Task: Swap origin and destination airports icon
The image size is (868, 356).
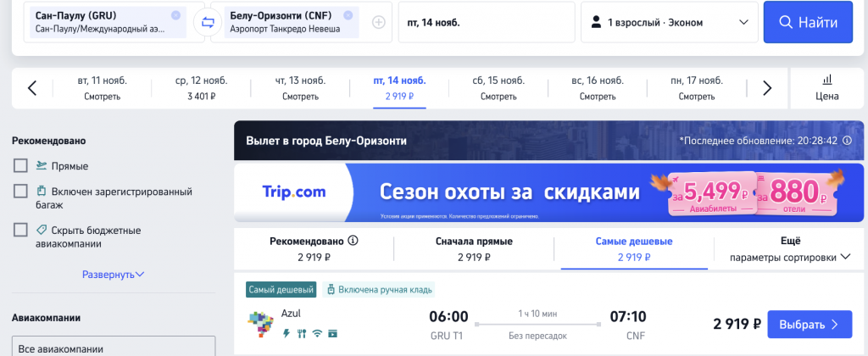Action: (x=208, y=23)
